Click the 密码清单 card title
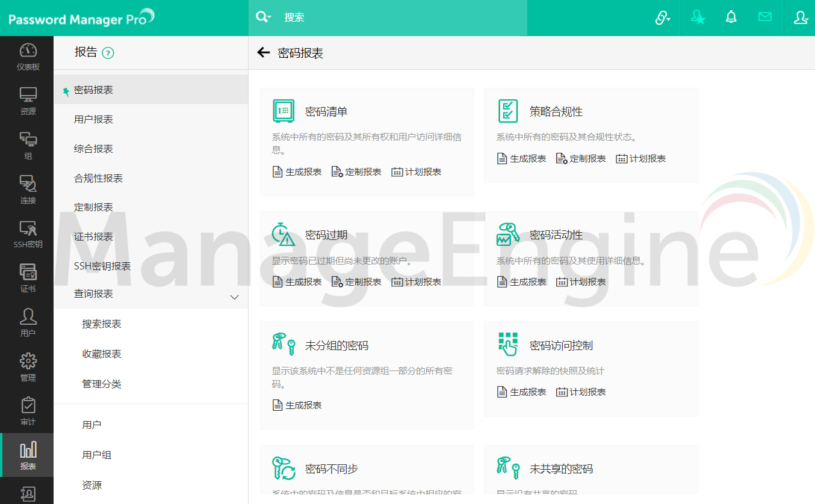 (x=326, y=111)
